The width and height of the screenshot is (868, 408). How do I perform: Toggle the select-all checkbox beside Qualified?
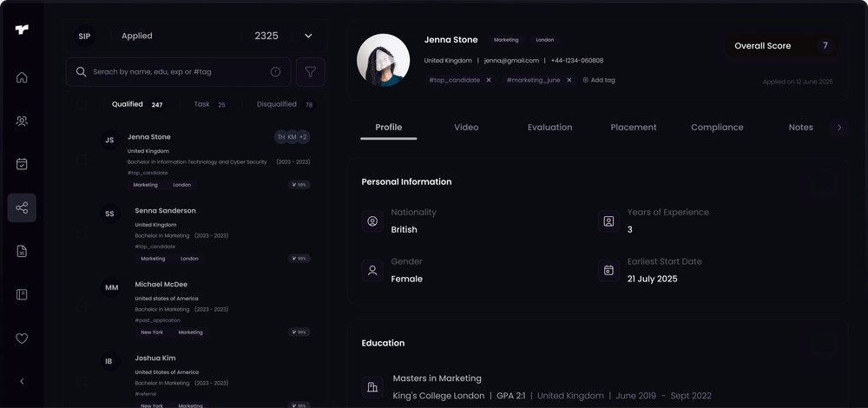[x=81, y=104]
